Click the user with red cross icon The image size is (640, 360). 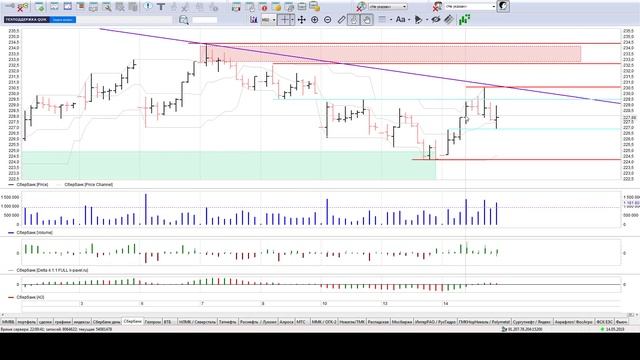[x=438, y=7]
